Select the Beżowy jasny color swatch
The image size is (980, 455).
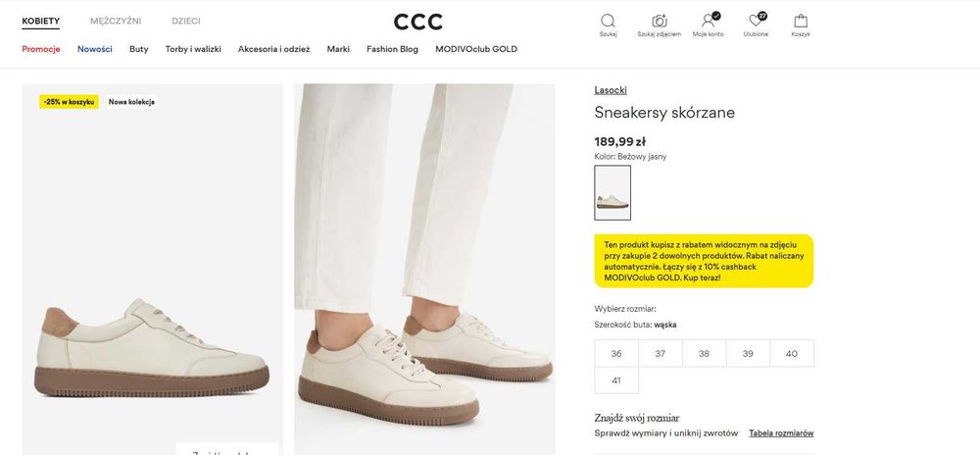click(x=612, y=192)
